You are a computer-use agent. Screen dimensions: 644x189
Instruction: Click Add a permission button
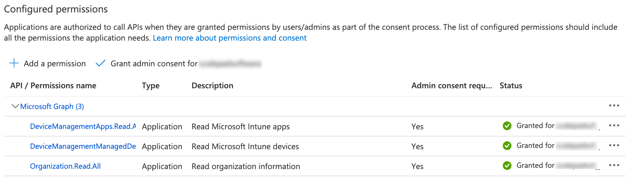55,63
